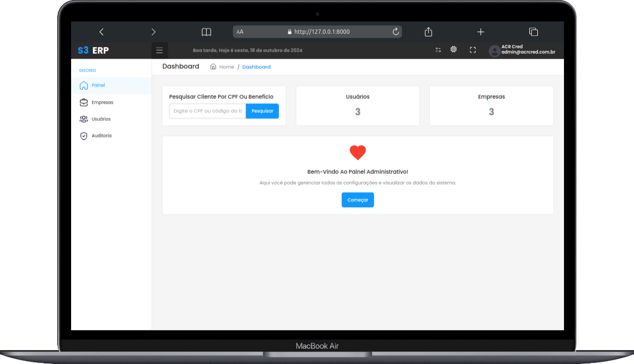
Task: Follow the Home breadcrumb link
Action: [x=227, y=67]
